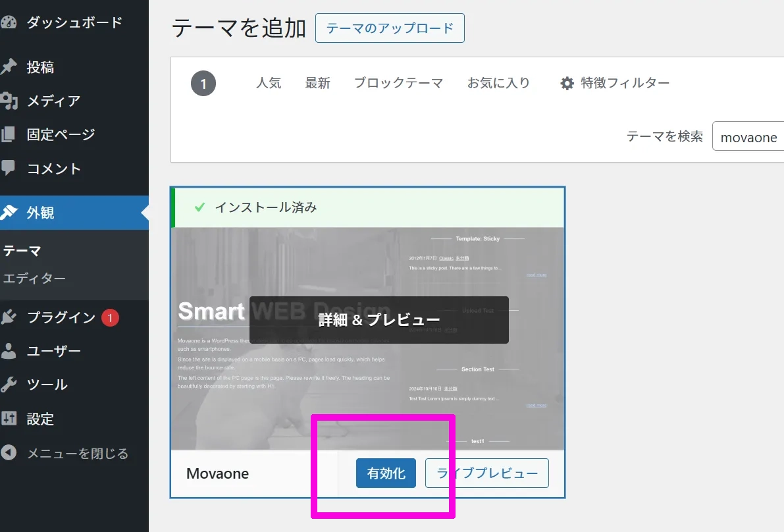Click the wrench Tools icon
This screenshot has width=784, height=532.
click(8, 385)
